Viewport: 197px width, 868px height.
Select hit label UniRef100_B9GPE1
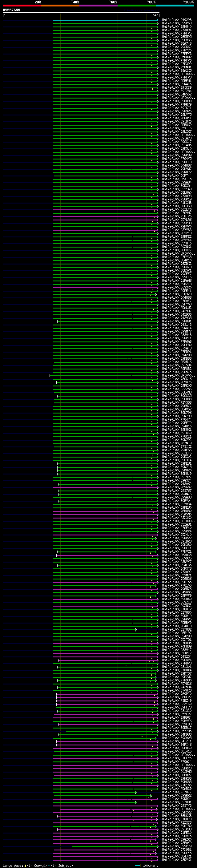177,338
